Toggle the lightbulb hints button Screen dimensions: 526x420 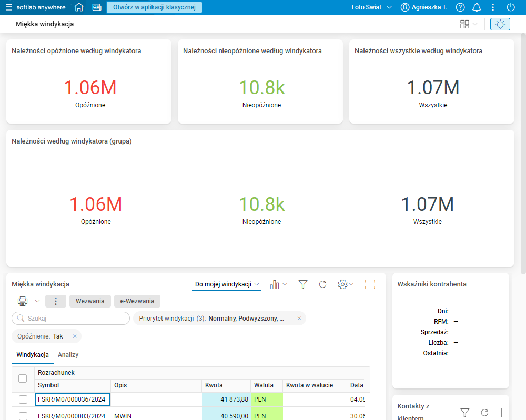tap(500, 24)
